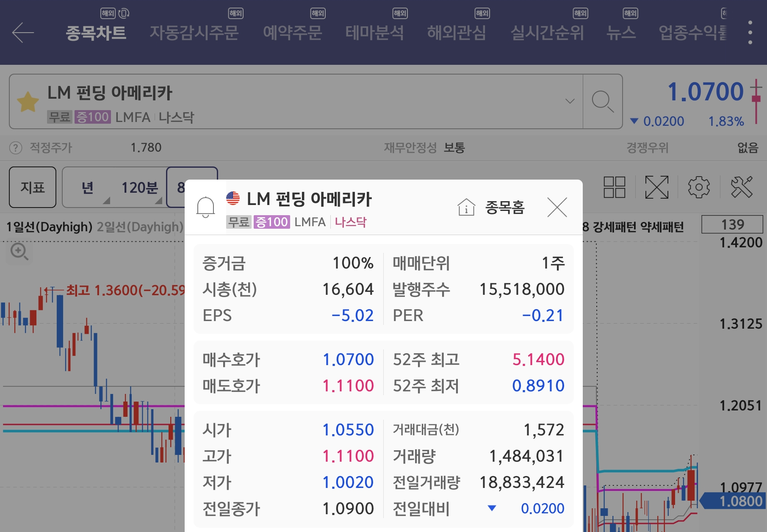Viewport: 767px width, 532px height.
Task: Open the three-dot overflow menu
Action: 750,33
